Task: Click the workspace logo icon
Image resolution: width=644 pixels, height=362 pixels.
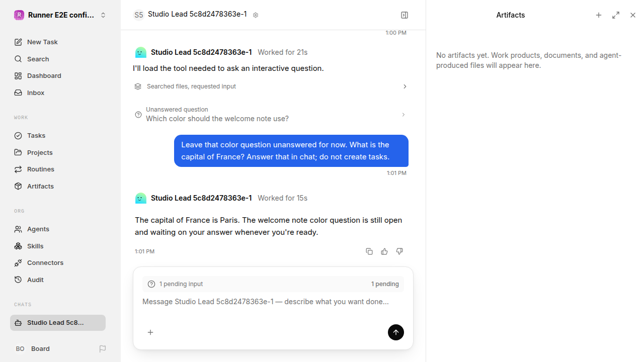Action: coord(19,15)
